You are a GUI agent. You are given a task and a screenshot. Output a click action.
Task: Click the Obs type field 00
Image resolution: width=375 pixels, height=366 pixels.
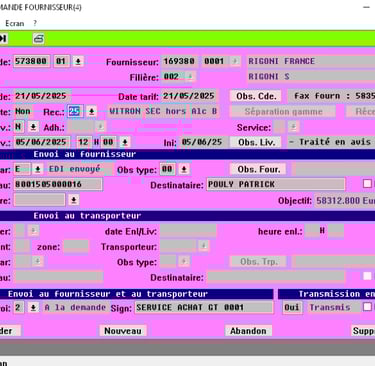click(168, 169)
